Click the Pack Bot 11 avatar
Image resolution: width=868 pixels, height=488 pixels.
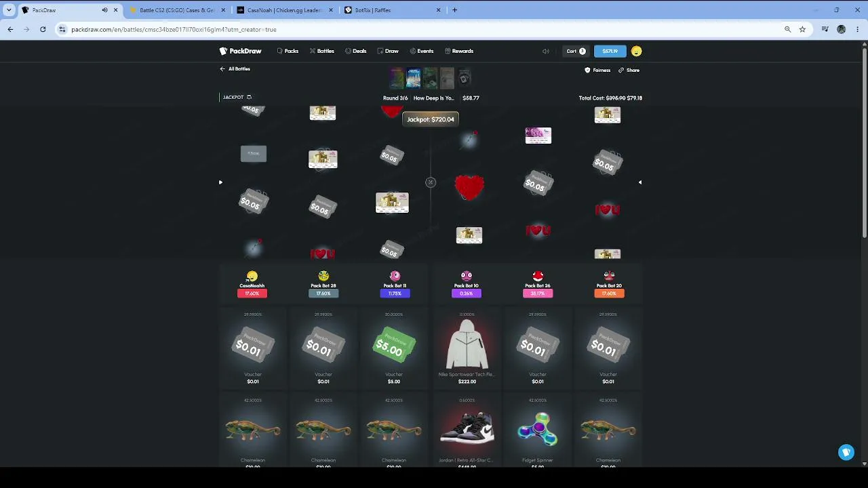tap(395, 276)
